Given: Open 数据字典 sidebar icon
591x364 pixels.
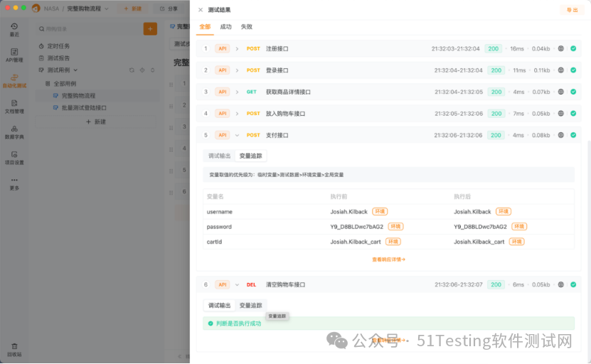Looking at the screenshot, I should click(14, 132).
